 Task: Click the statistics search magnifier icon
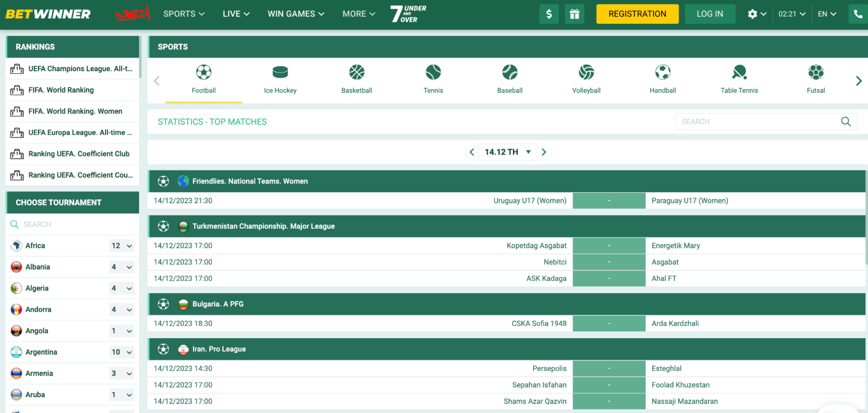click(x=846, y=122)
